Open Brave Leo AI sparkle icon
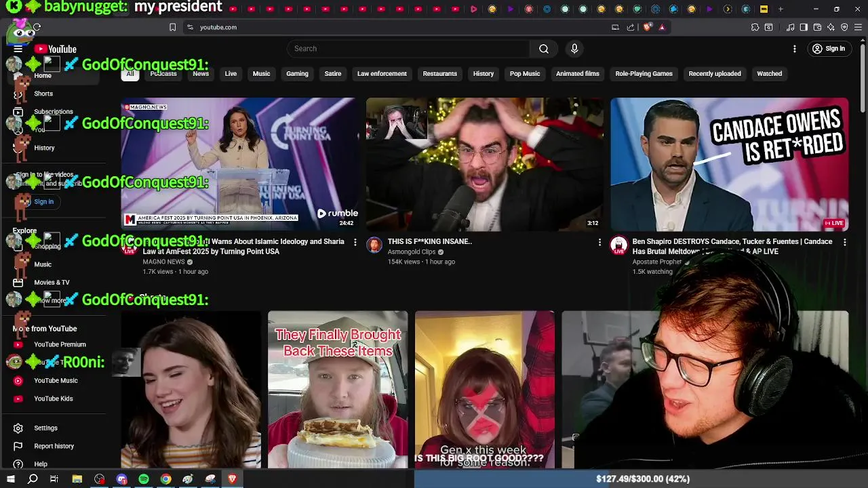 click(x=831, y=27)
